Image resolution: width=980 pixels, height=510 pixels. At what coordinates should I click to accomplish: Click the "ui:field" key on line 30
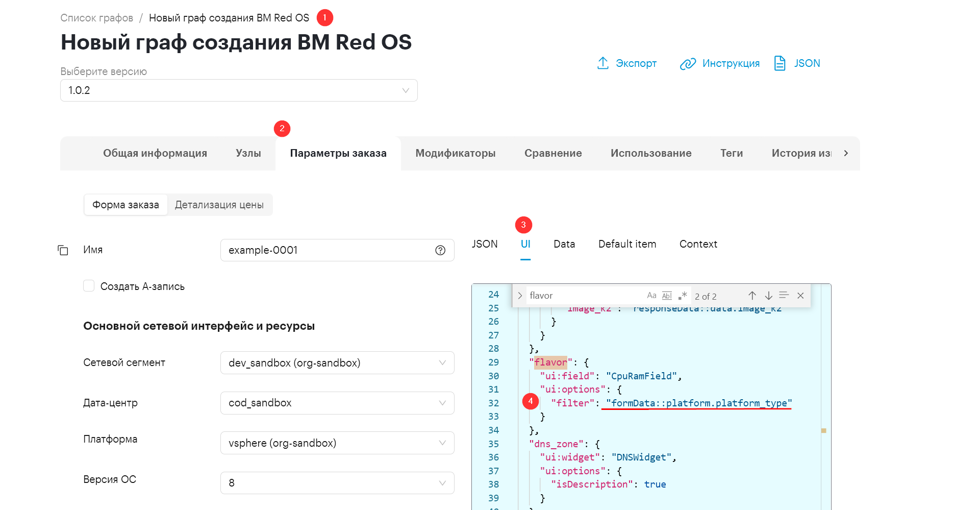point(567,376)
